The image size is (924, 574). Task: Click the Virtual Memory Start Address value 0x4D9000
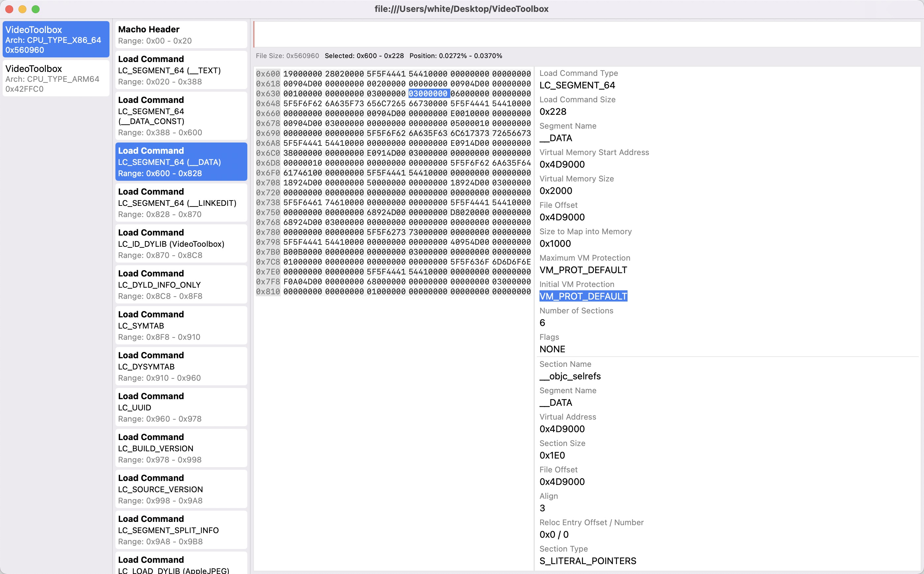point(562,164)
